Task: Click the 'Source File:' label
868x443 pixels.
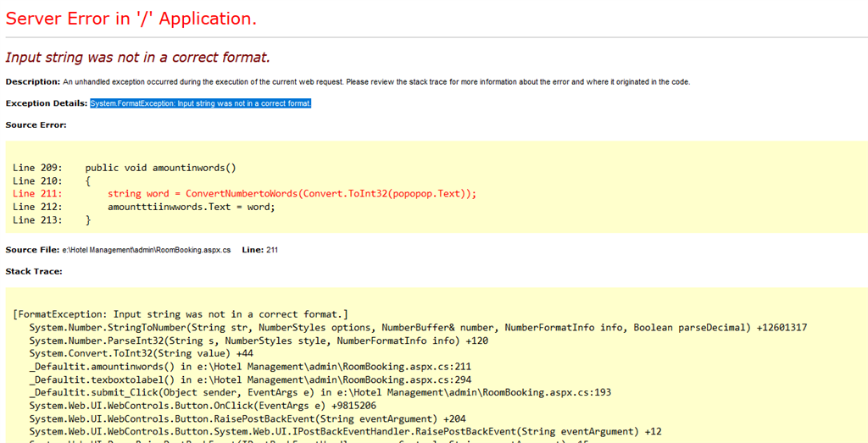Action: tap(31, 250)
